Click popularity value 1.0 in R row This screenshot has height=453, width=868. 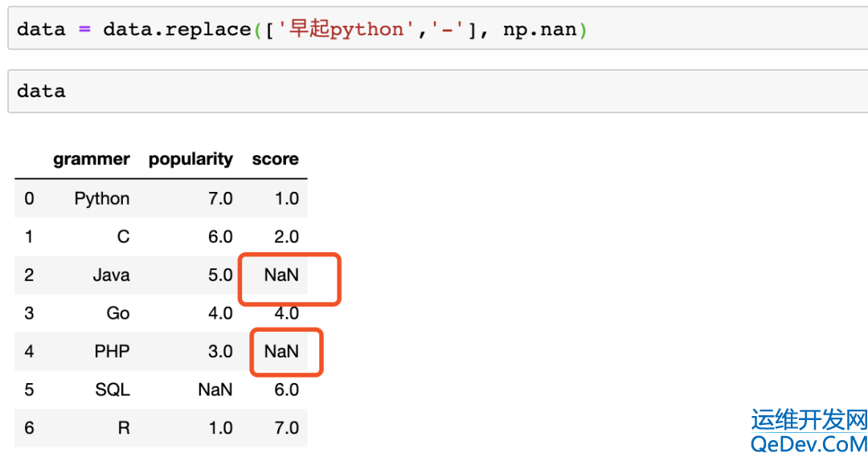220,427
